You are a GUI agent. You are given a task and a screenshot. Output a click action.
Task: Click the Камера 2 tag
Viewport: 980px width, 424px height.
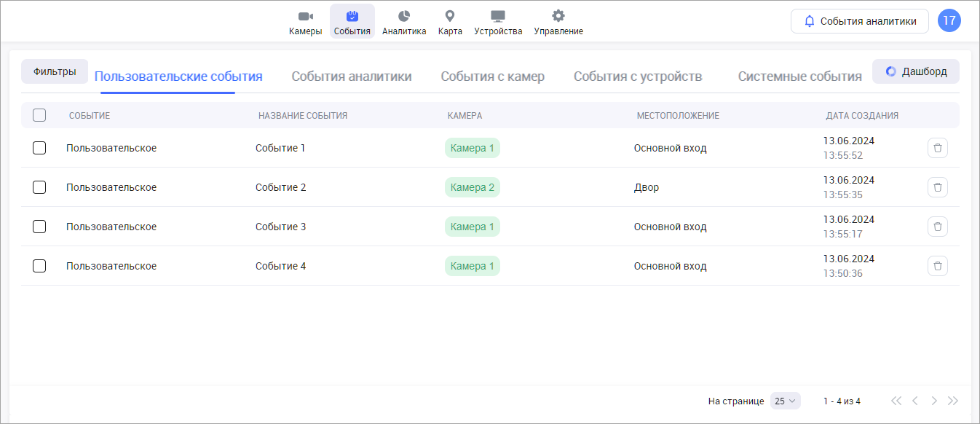tap(473, 187)
